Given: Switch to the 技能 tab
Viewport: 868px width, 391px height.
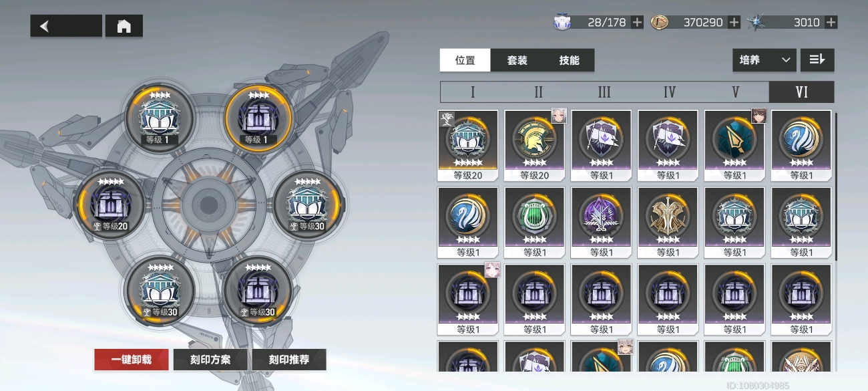Looking at the screenshot, I should click(x=570, y=60).
